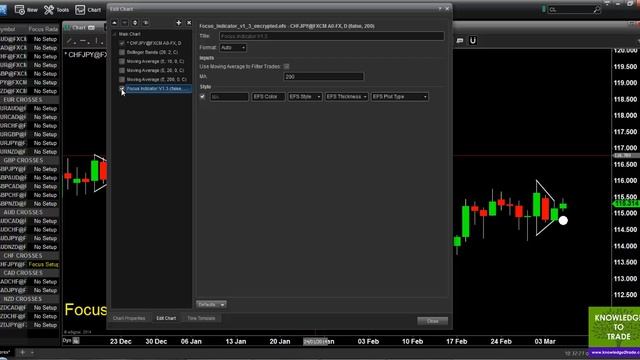Click the help question mark in Edit Chart

(x=440, y=9)
